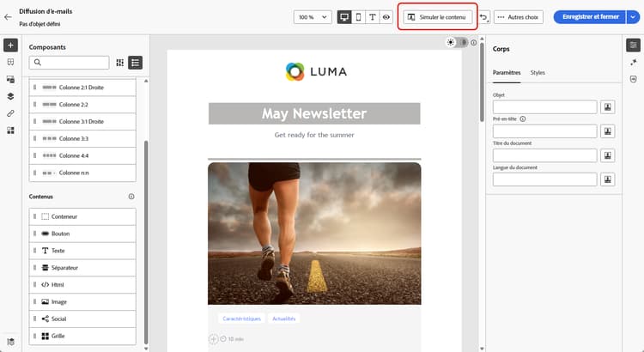The height and width of the screenshot is (352, 644).
Task: Select the Bouton component
Action: [82, 234]
